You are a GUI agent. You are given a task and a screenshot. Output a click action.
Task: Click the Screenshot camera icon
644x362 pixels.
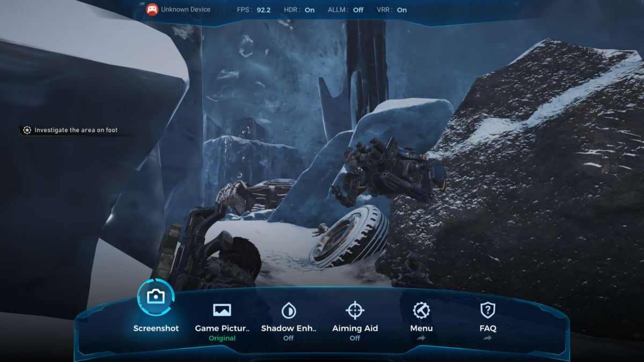coord(156,297)
